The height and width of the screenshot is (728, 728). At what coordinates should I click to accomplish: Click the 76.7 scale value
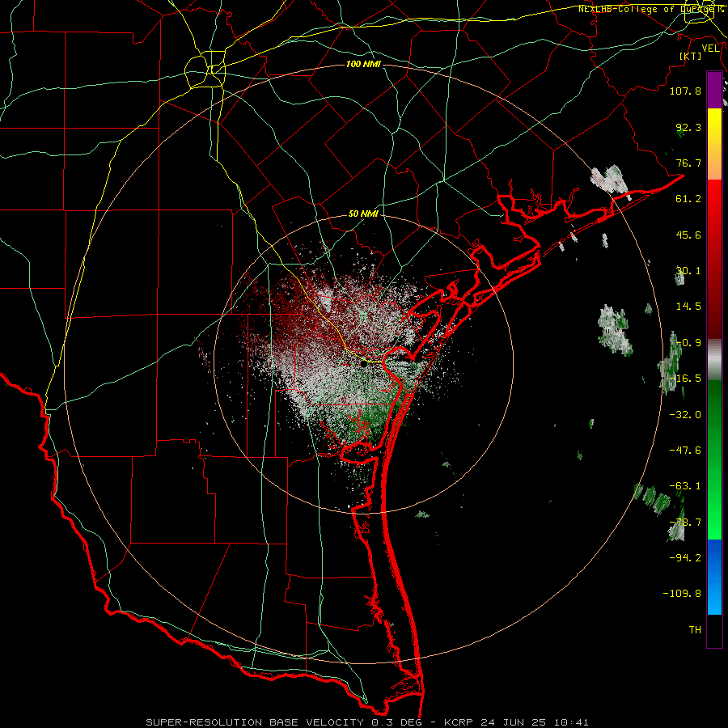coord(688,163)
